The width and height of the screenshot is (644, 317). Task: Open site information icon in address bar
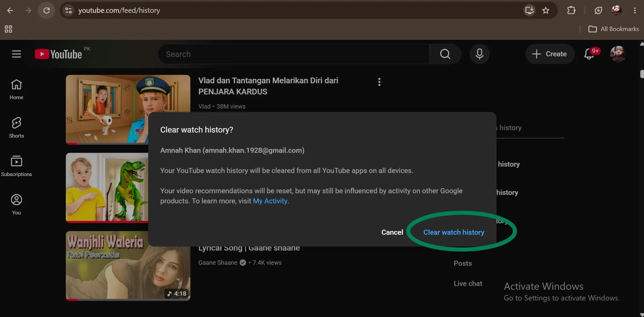tap(69, 10)
